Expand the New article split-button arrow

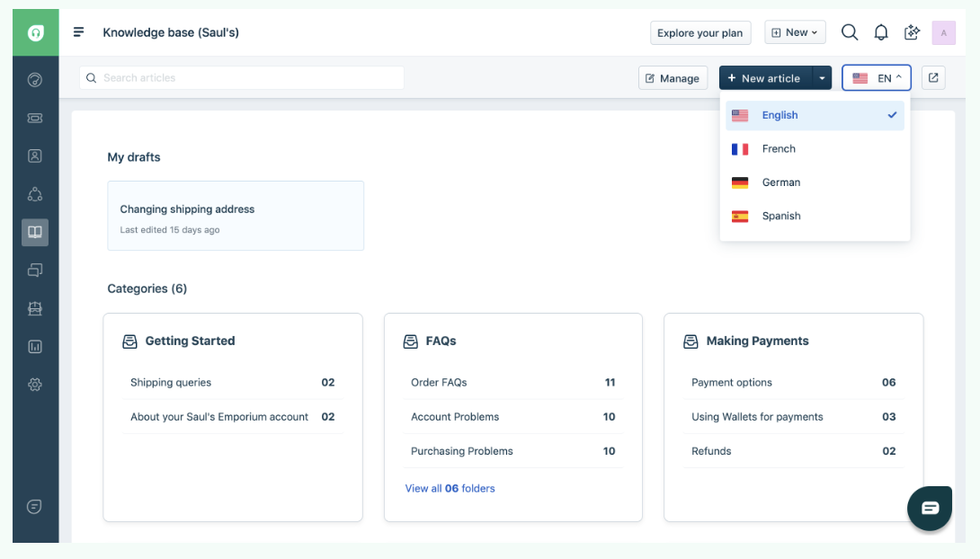822,77
